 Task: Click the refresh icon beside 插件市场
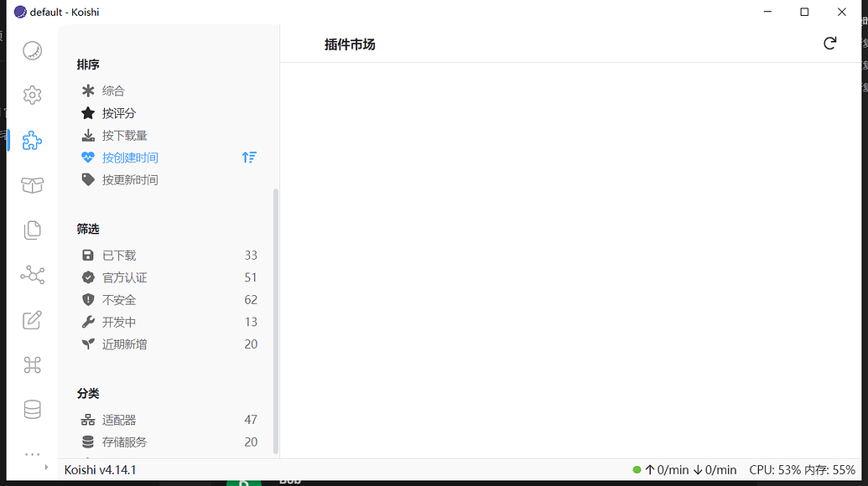pos(829,44)
